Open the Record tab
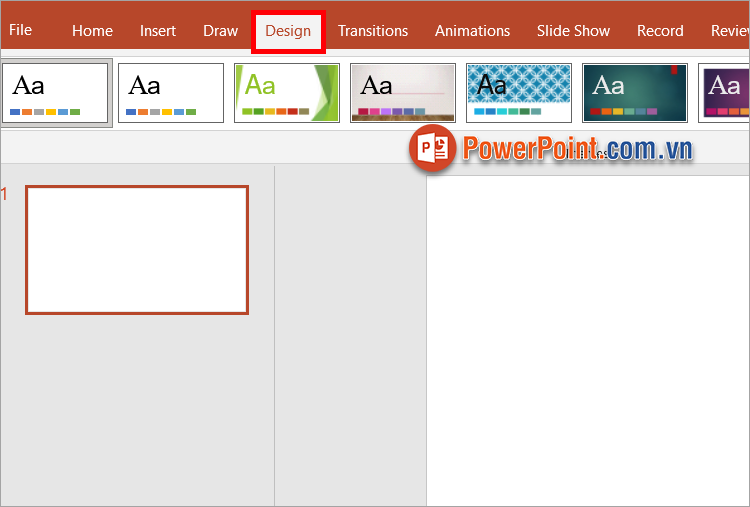This screenshot has width=750, height=507. point(660,31)
